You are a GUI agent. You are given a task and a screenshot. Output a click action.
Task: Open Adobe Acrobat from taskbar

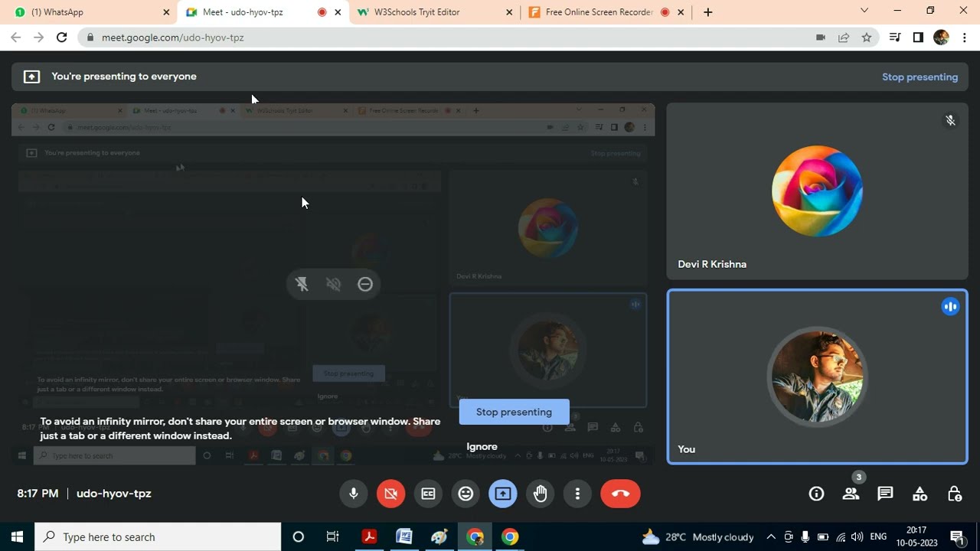[369, 537]
